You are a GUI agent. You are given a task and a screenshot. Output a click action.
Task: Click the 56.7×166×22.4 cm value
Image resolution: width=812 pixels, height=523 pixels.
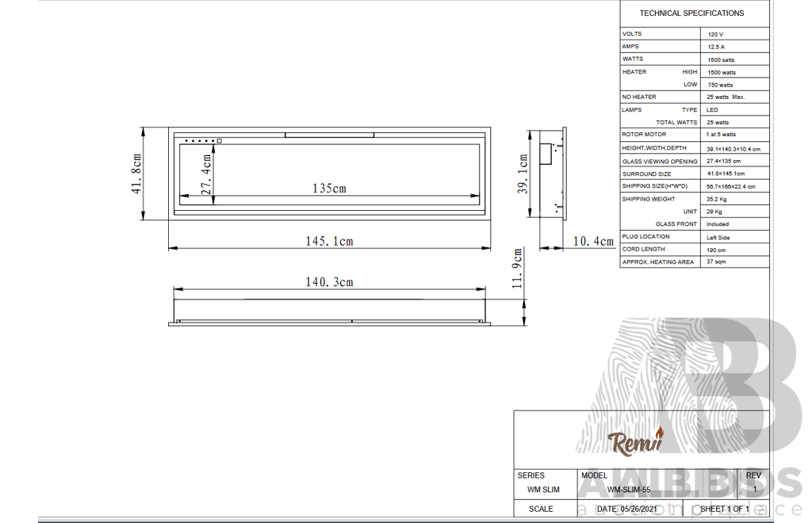click(730, 186)
